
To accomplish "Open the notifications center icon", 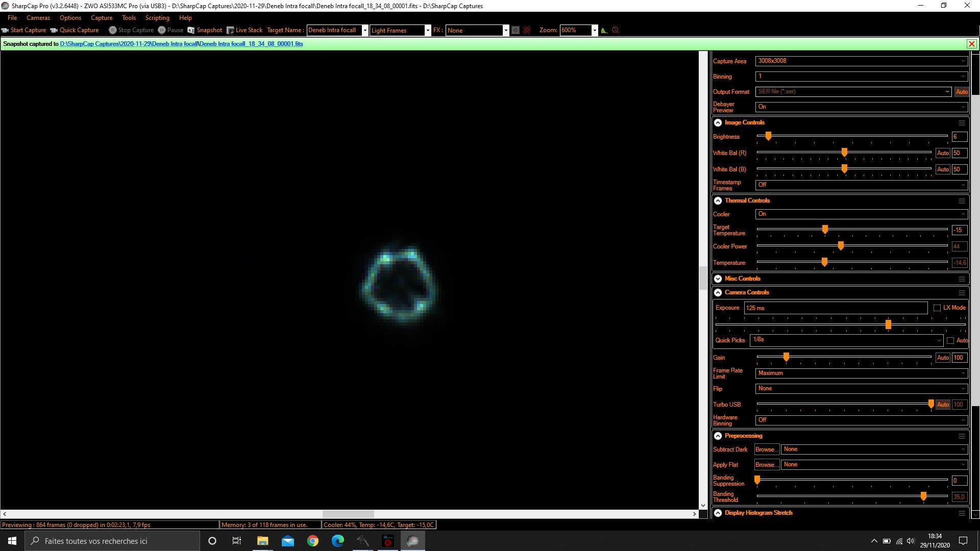I will [x=963, y=541].
